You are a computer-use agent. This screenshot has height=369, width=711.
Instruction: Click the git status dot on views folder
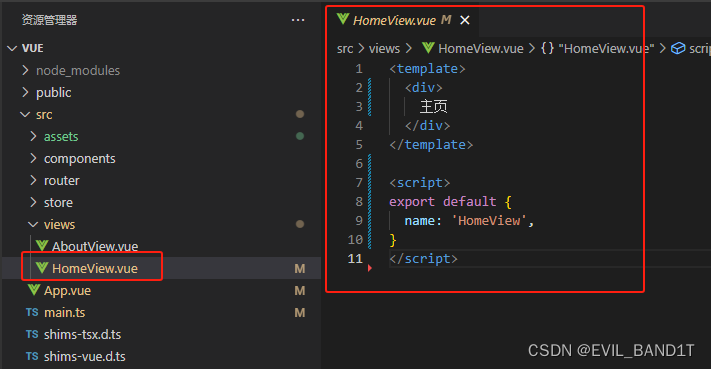pyautogui.click(x=300, y=224)
